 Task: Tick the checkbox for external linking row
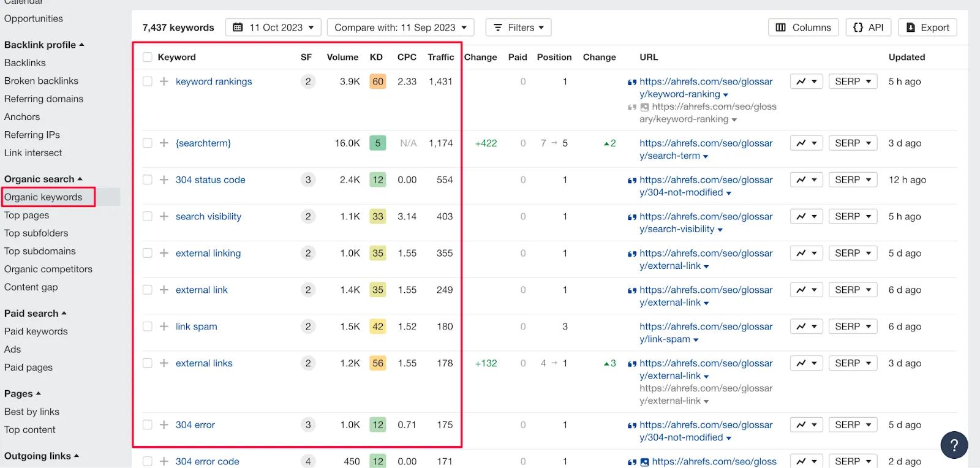coord(148,253)
